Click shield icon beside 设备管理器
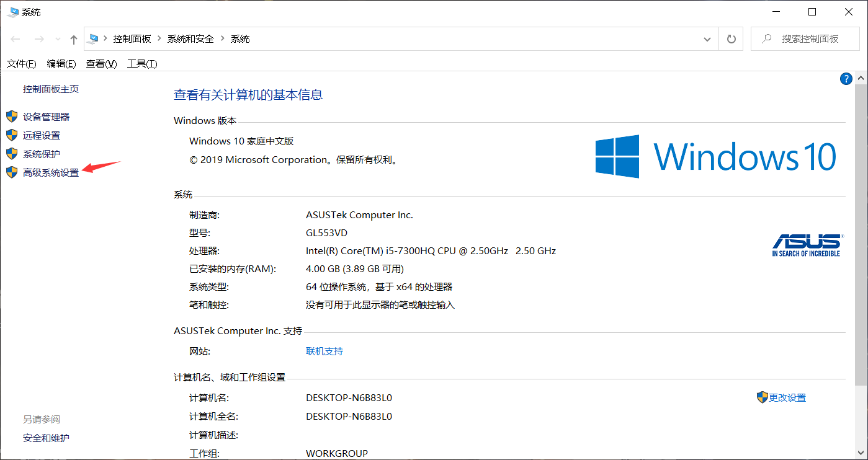 click(x=12, y=117)
